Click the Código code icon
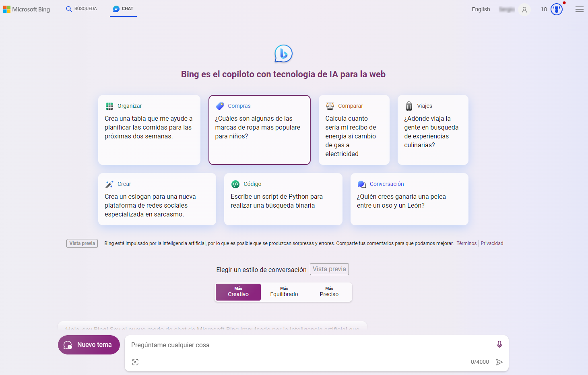This screenshot has width=588, height=375. 235,184
